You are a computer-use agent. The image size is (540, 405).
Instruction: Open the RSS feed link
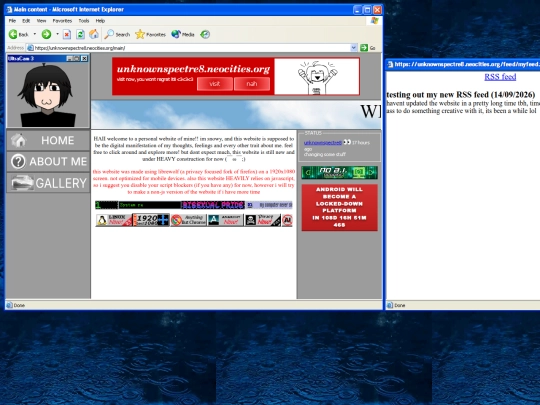500,77
